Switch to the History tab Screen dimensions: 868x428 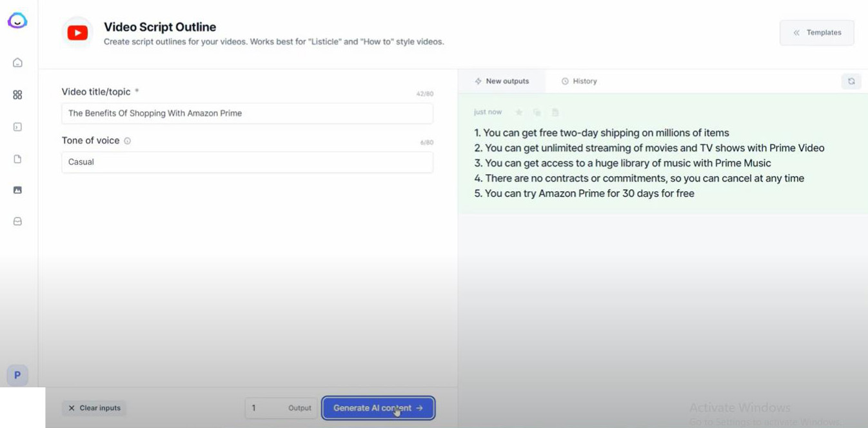pos(579,81)
